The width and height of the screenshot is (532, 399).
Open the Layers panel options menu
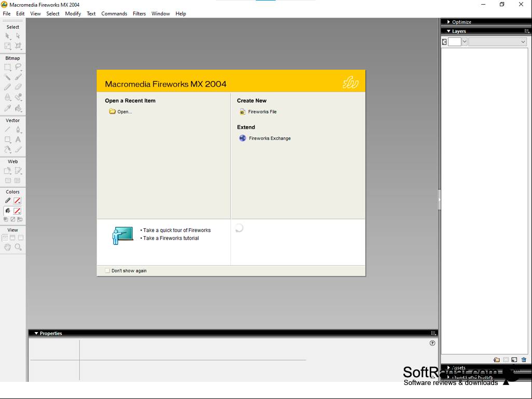click(527, 31)
